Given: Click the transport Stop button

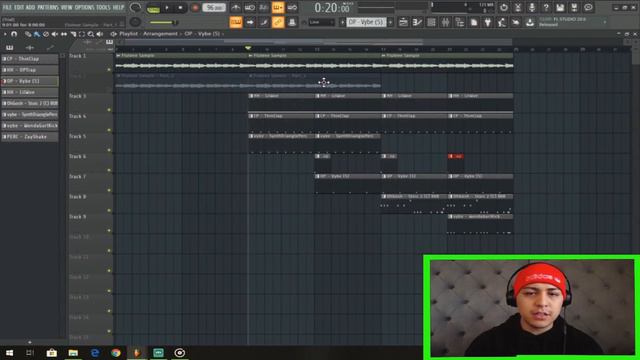Looking at the screenshot, I should [x=180, y=8].
